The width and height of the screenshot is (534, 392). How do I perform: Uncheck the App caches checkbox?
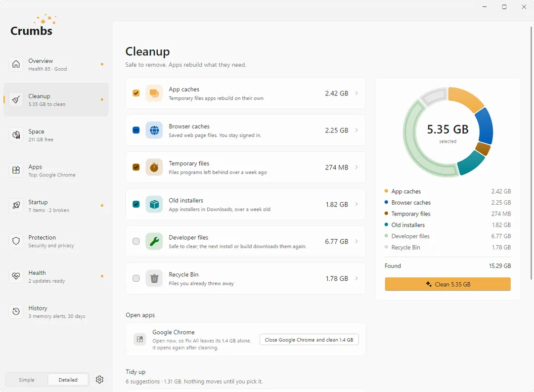coord(136,93)
